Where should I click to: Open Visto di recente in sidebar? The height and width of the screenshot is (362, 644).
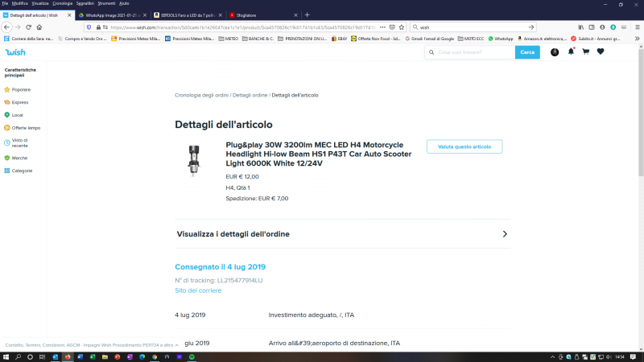tap(16, 143)
